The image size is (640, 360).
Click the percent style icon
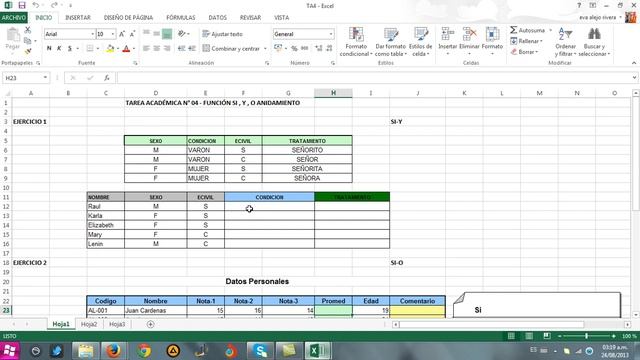294,49
